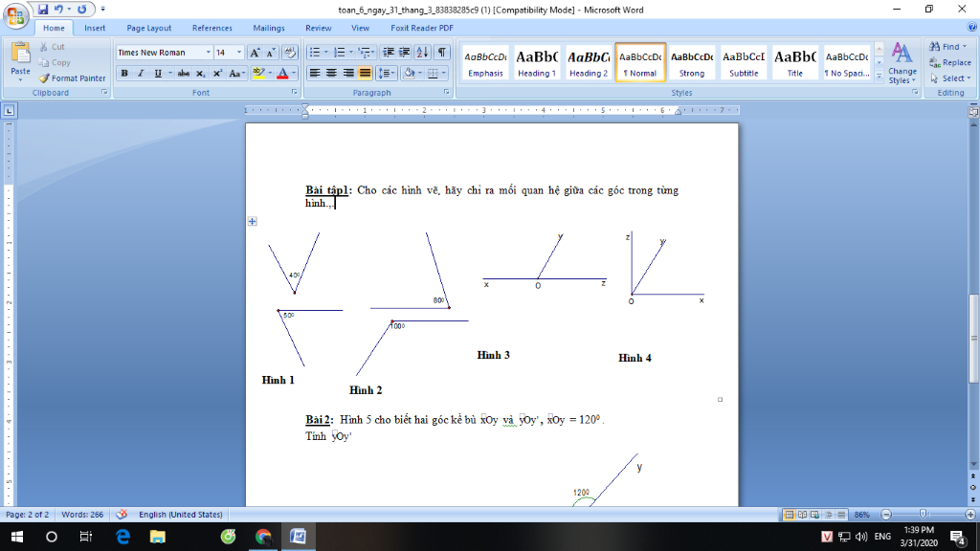Image resolution: width=980 pixels, height=551 pixels.
Task: Toggle Superscript formatting
Action: [x=217, y=73]
